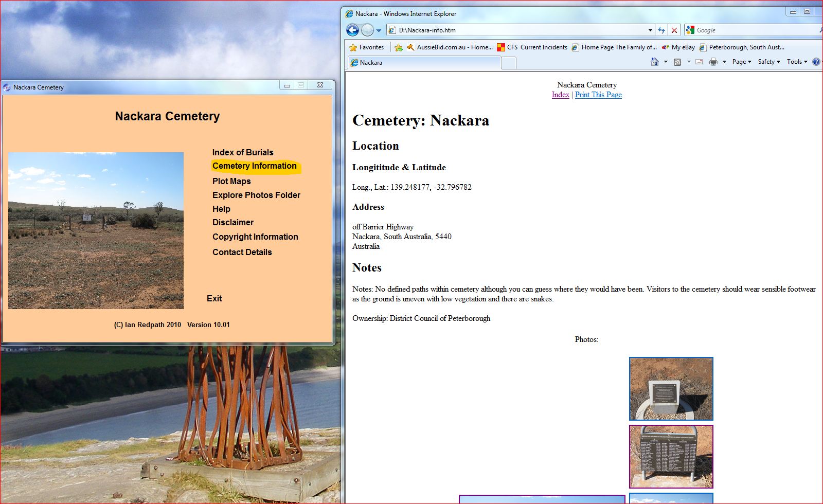This screenshot has width=823, height=504.
Task: Click the IE forward arrow button
Action: click(x=367, y=30)
